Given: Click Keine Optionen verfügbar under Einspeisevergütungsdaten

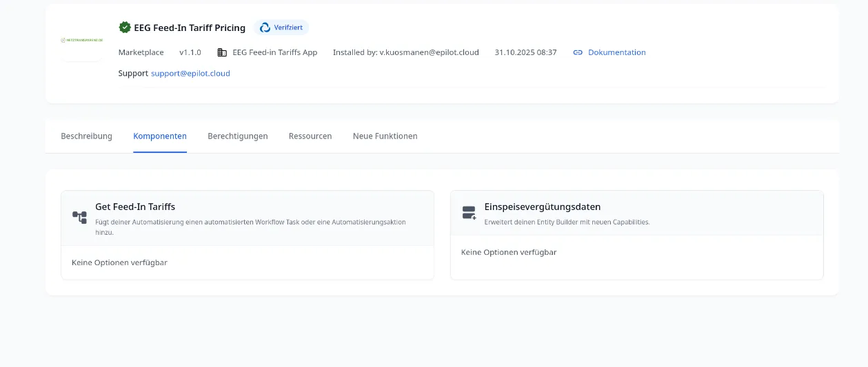Looking at the screenshot, I should click(509, 252).
